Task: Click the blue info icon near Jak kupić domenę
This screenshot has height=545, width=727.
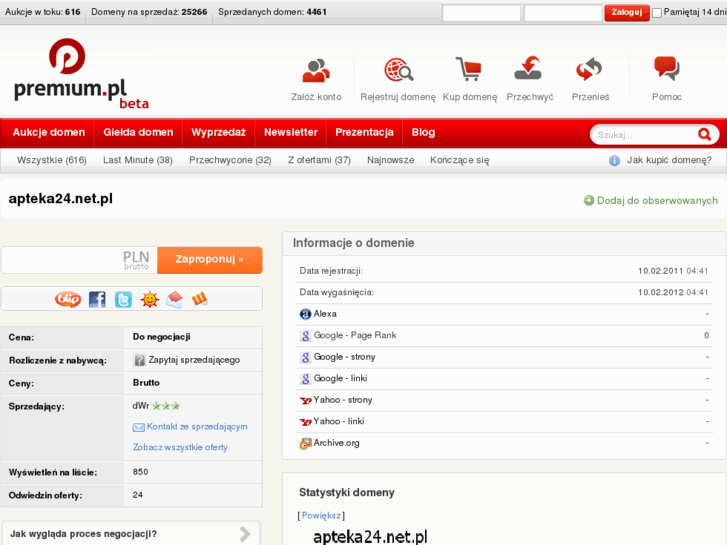Action: click(614, 160)
